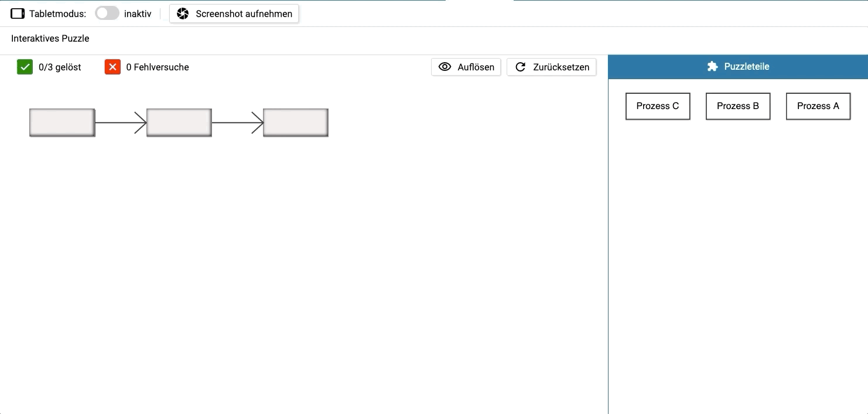The height and width of the screenshot is (414, 868).
Task: Click the eye icon in Auflösen
Action: pos(445,67)
